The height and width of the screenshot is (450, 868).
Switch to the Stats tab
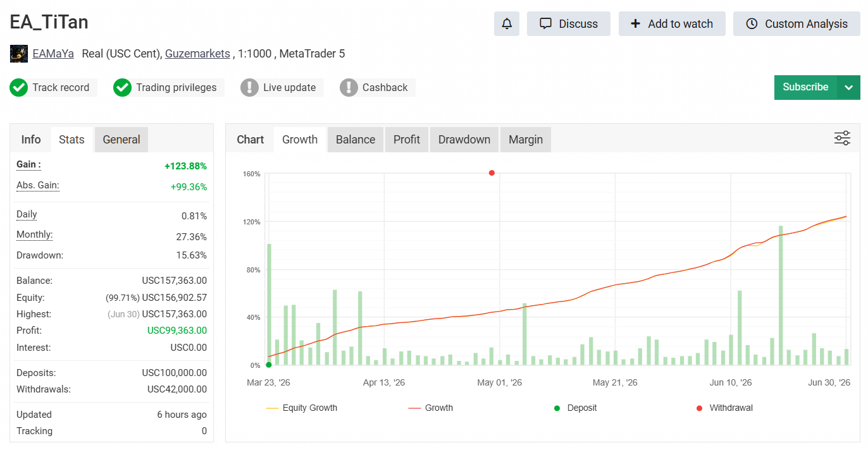pos(71,140)
